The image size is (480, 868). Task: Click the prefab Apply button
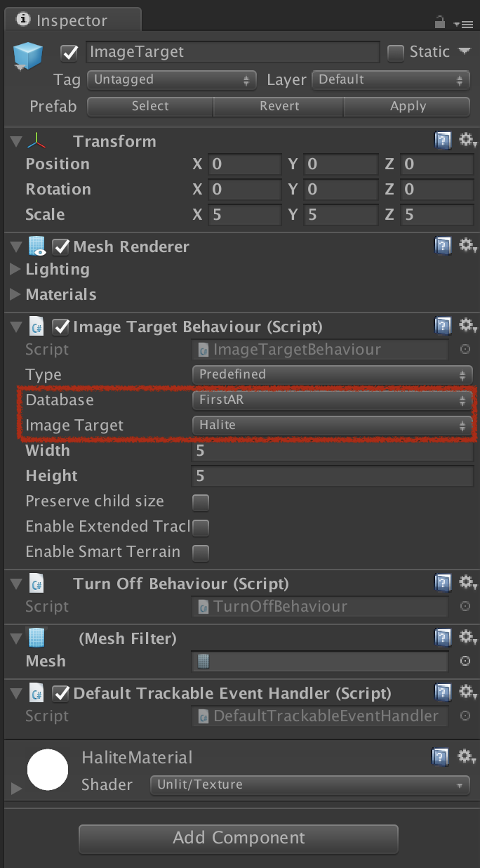(x=407, y=106)
